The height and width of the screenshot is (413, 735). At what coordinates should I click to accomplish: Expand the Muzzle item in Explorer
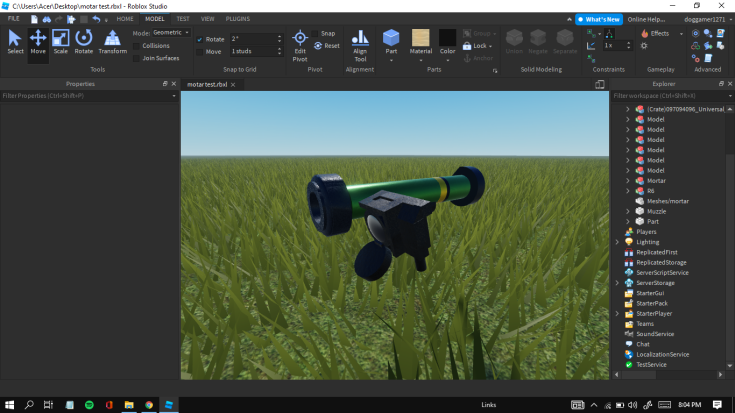(628, 211)
